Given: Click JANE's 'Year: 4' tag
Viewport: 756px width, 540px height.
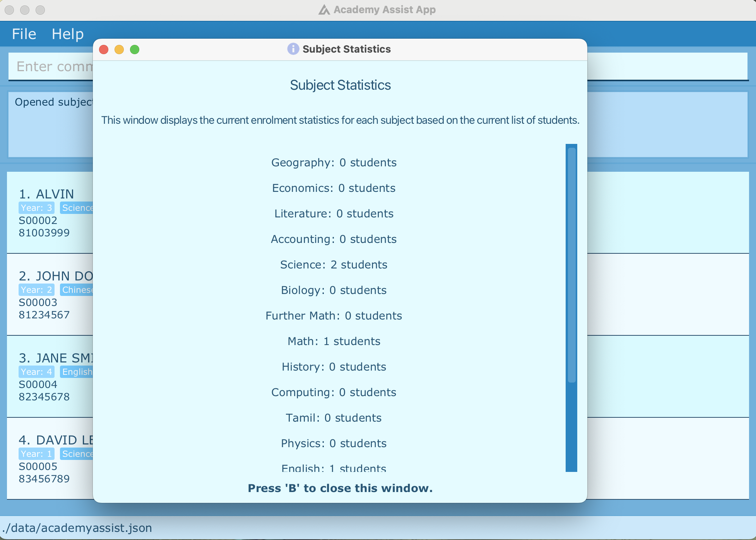Looking at the screenshot, I should pos(36,372).
